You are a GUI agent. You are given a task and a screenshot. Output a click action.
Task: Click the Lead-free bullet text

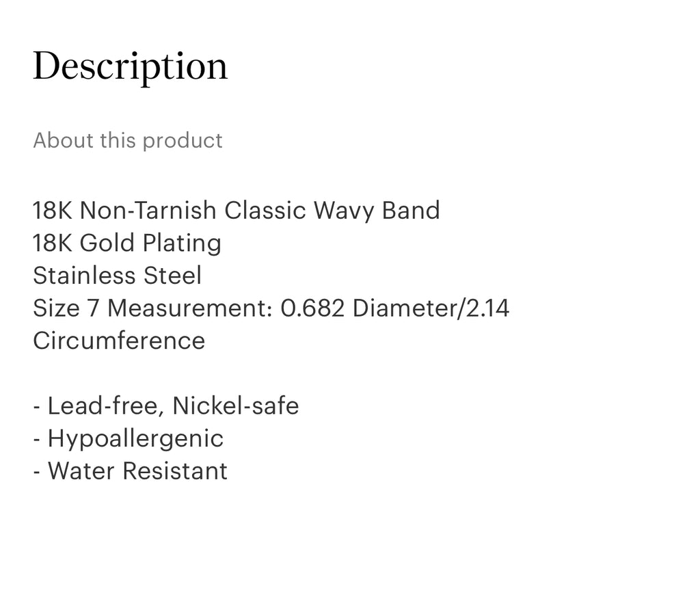tap(104, 406)
